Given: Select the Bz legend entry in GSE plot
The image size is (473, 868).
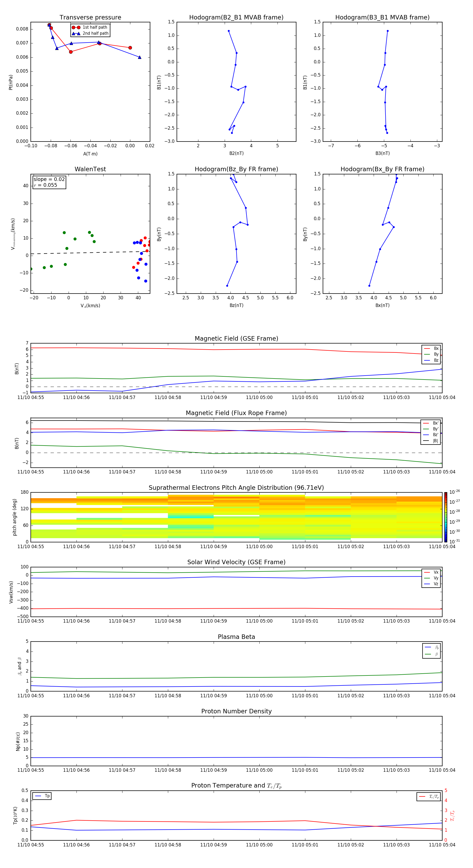Looking at the screenshot, I should pos(431,360).
